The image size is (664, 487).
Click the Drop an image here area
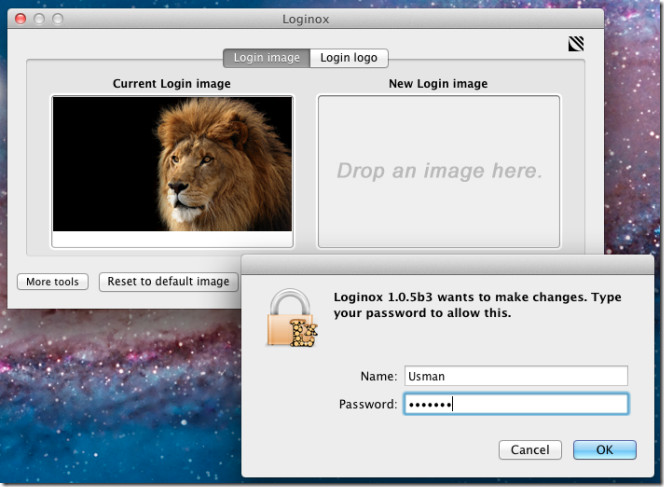coord(439,172)
